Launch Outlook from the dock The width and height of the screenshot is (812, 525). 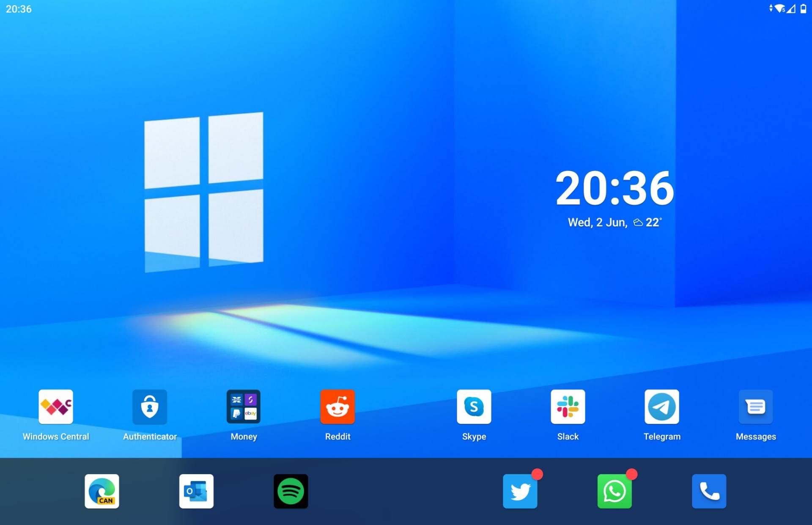point(196,492)
